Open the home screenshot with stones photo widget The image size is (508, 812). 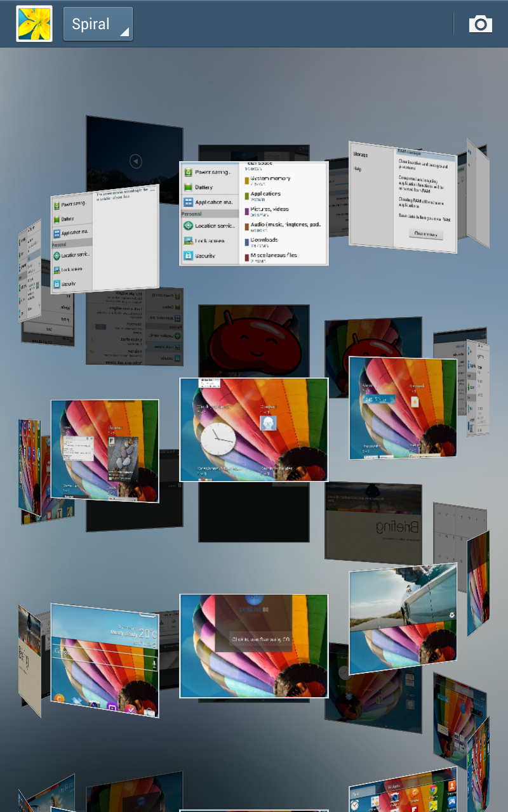coord(105,450)
